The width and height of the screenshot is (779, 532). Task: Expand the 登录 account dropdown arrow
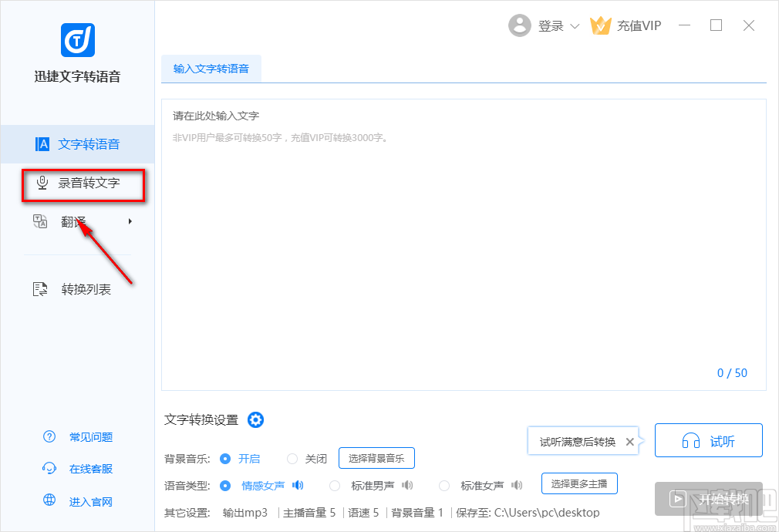(x=575, y=25)
